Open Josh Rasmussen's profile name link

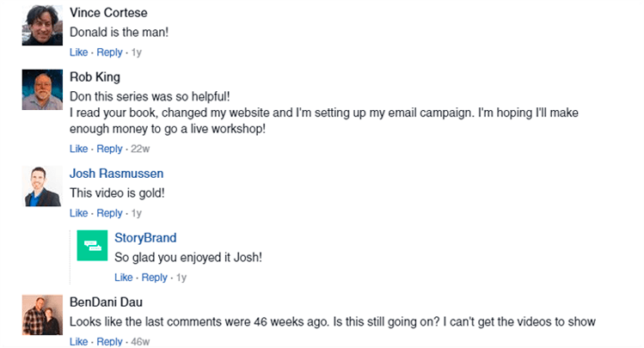[x=116, y=174]
